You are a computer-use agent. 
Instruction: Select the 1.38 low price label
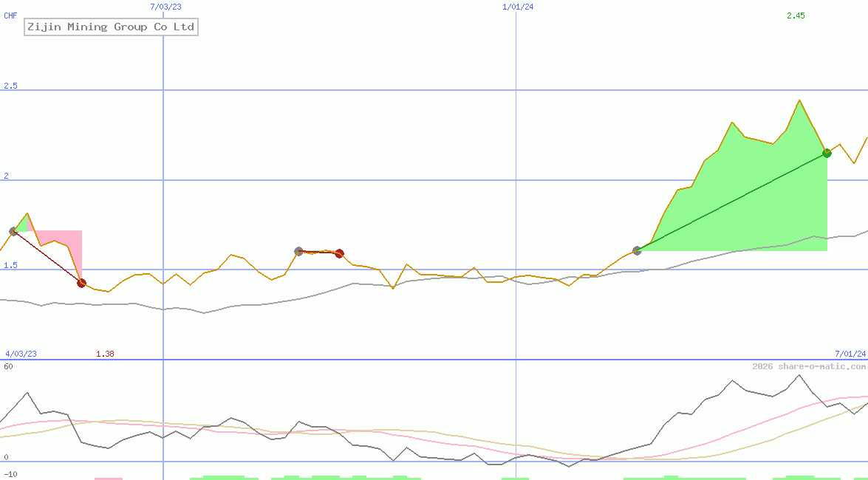106,353
